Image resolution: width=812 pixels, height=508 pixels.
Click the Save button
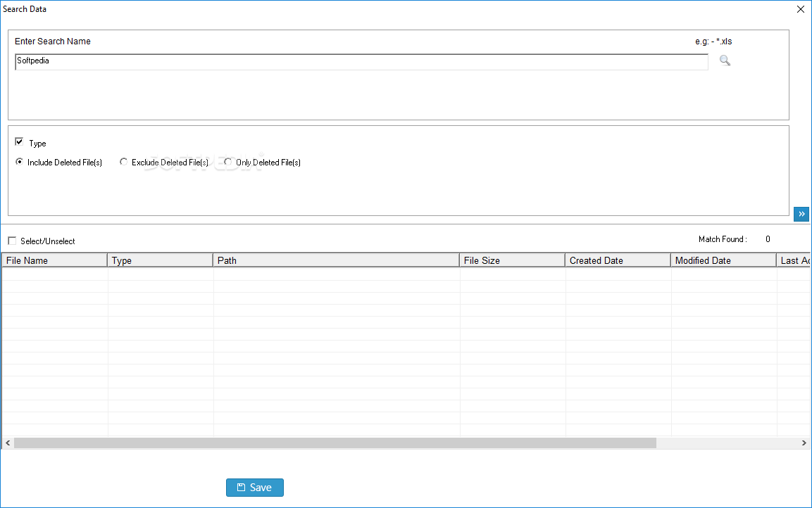(x=255, y=488)
